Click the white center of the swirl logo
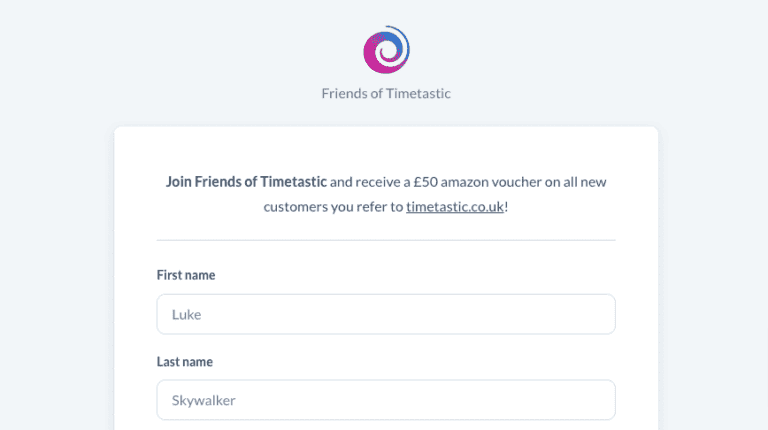 coord(387,50)
